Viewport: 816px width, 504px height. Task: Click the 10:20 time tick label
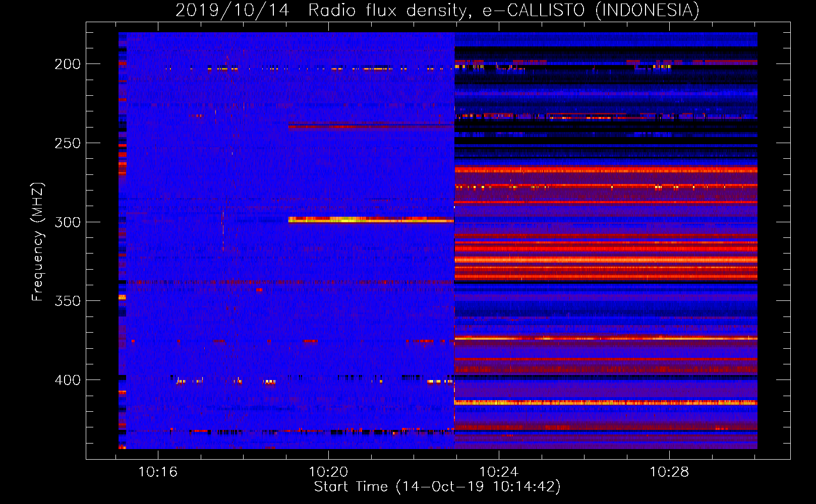pyautogui.click(x=328, y=472)
